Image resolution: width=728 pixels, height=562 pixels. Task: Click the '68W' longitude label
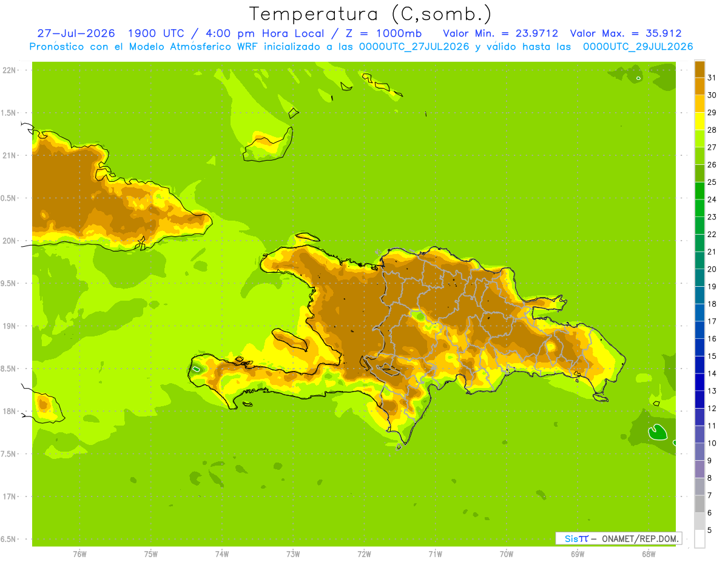[648, 554]
